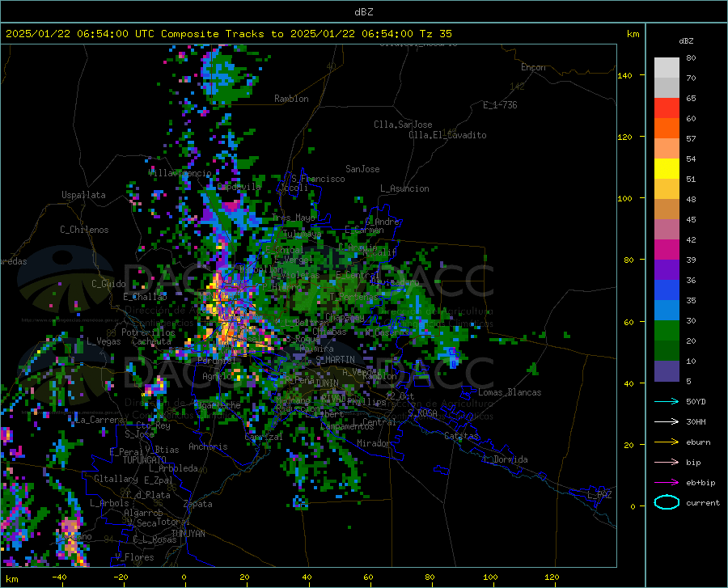Click the Clla.SanJose label

[403, 125]
